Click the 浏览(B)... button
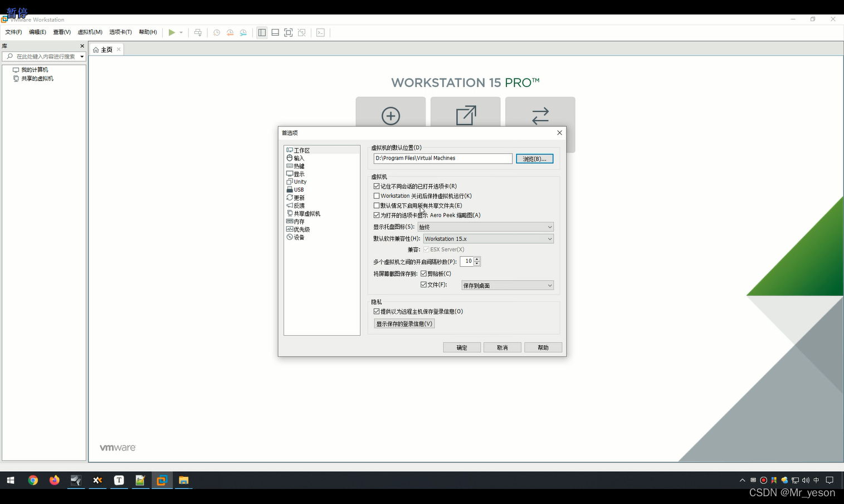844x504 pixels. 535,159
